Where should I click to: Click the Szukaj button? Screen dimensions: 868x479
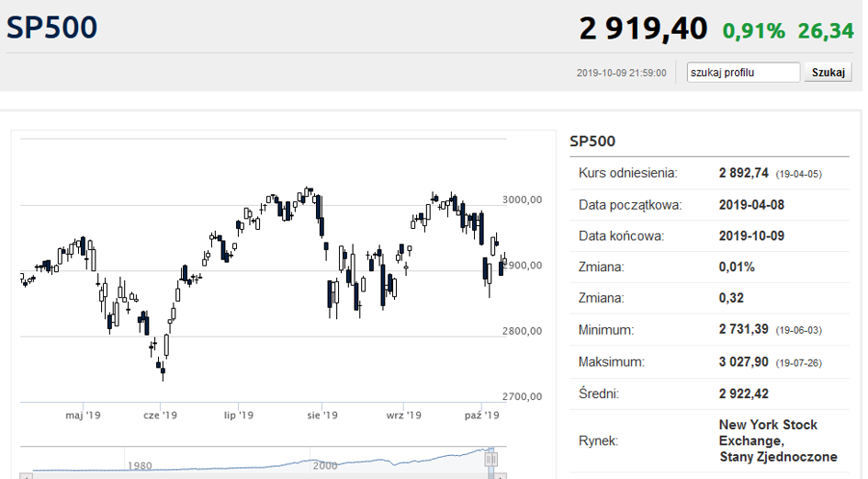(829, 73)
